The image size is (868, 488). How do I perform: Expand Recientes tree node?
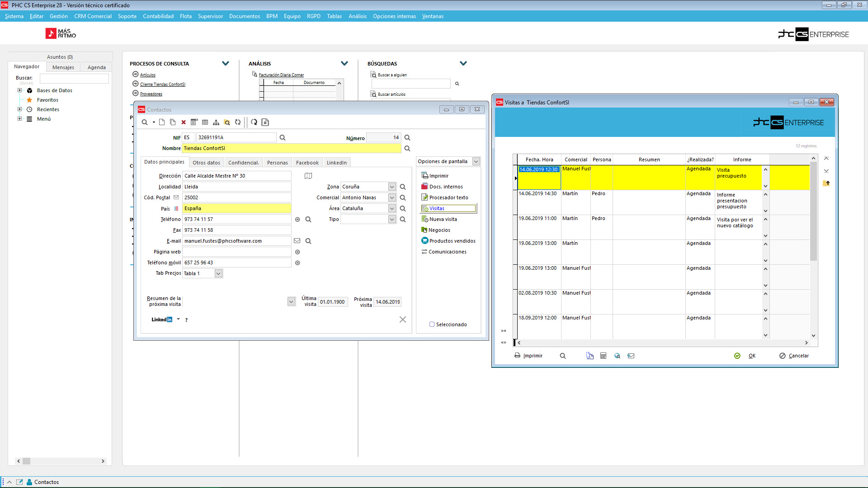pos(19,109)
